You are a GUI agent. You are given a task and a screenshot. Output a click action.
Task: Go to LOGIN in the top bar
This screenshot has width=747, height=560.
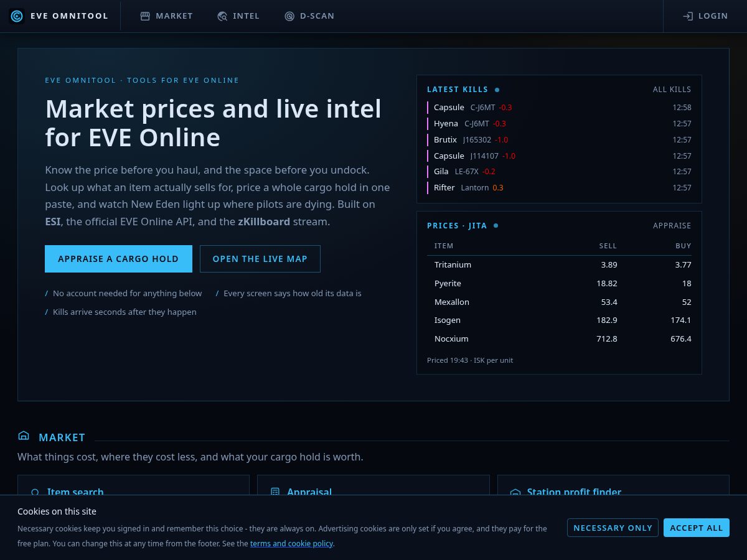pyautogui.click(x=705, y=16)
